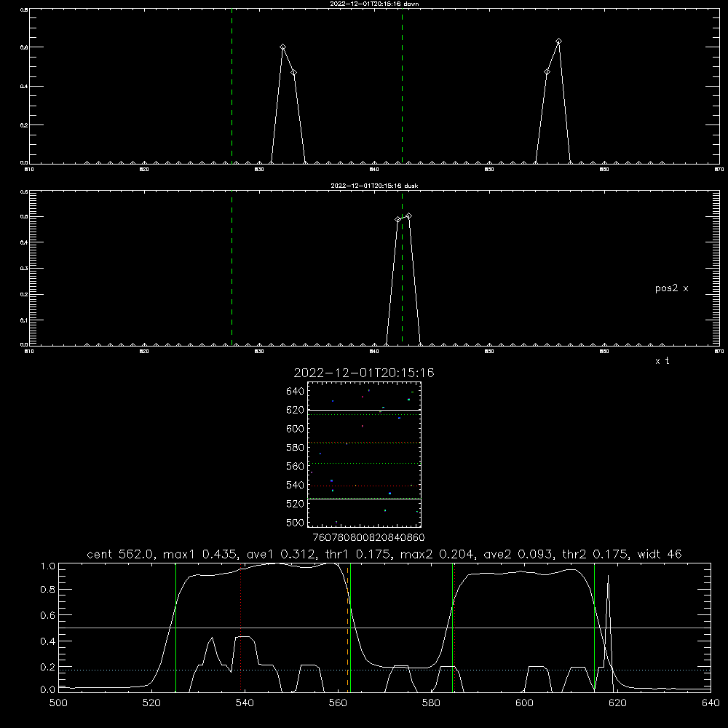
Task: Click the 0.4 y-axis label of bottom plot
Action: [x=48, y=641]
